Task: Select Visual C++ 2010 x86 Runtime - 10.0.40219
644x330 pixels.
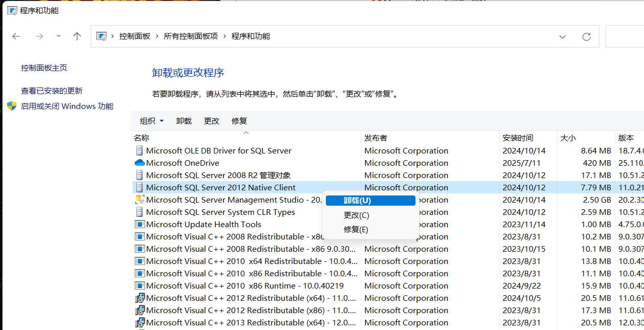Action: pos(245,285)
